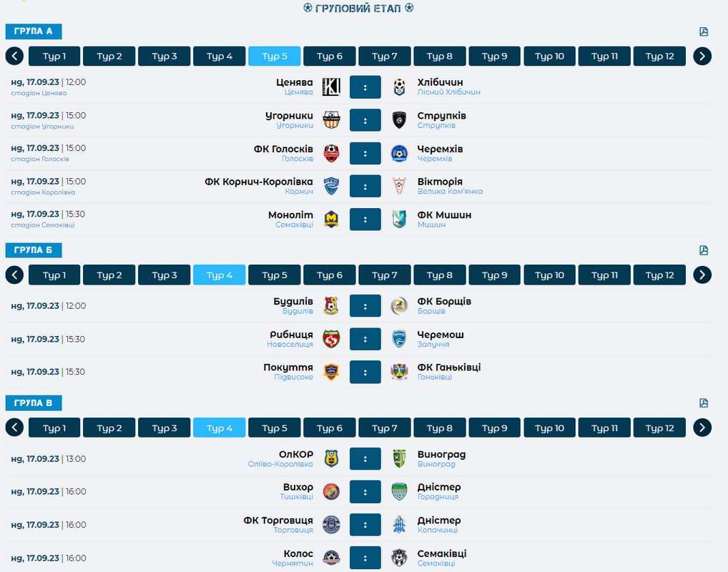Click the Угорники team crest

click(x=331, y=120)
